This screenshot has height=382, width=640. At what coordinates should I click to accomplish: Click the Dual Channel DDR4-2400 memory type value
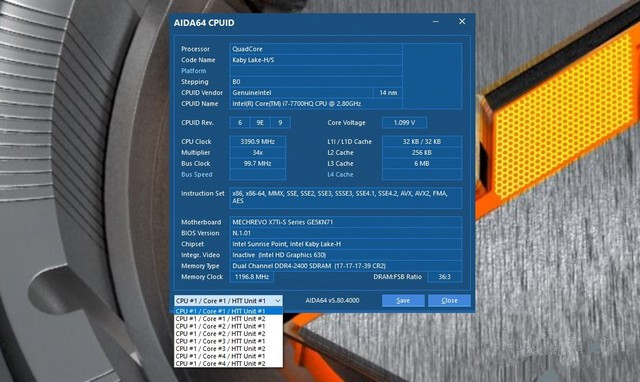(x=345, y=266)
